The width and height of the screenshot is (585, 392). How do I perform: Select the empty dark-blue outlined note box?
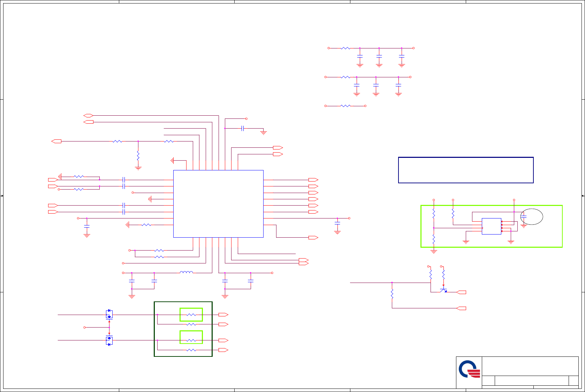(x=466, y=170)
